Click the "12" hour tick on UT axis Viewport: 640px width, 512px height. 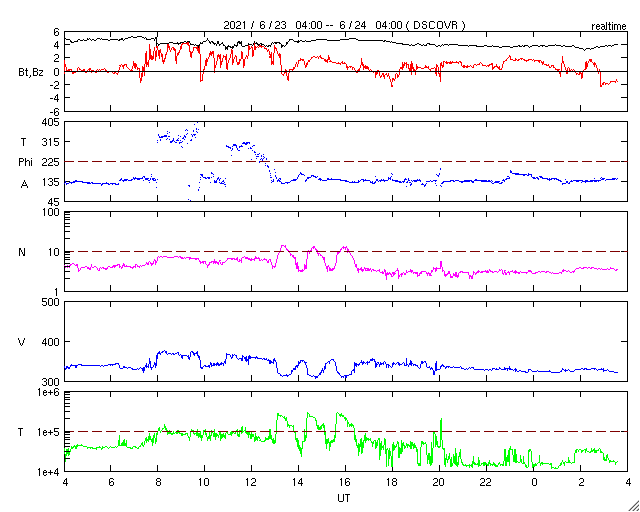(251, 483)
